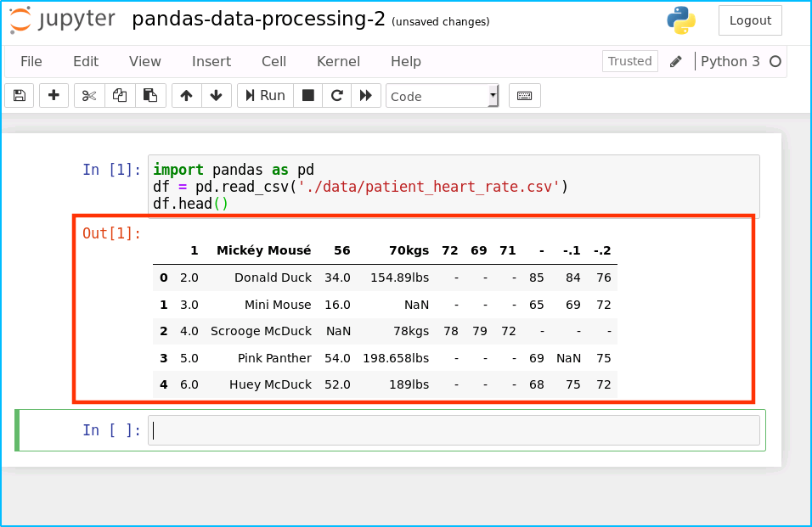The width and height of the screenshot is (812, 527).
Task: Cut selected cells with scissors icon
Action: click(89, 96)
